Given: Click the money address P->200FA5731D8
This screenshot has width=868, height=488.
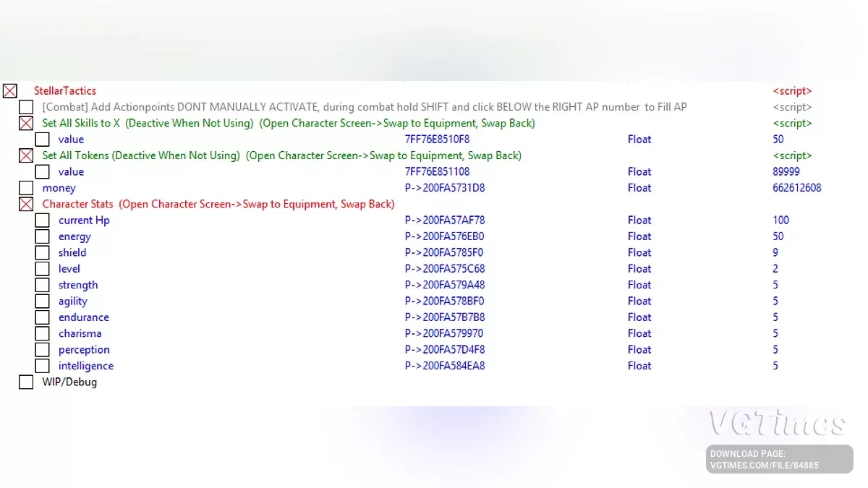Looking at the screenshot, I should click(445, 188).
